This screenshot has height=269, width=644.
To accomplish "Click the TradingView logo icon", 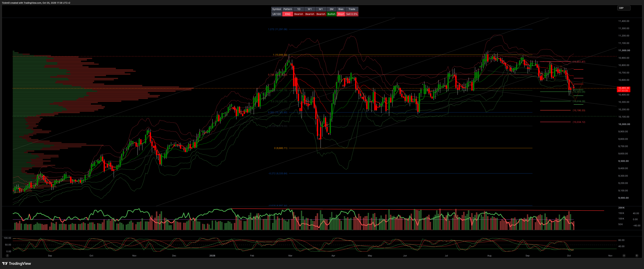I will [5, 264].
